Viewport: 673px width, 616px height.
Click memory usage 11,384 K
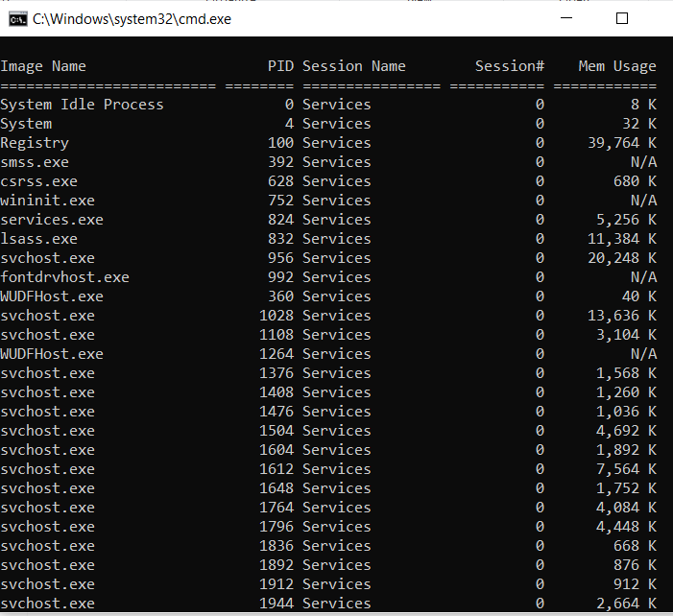[622, 239]
